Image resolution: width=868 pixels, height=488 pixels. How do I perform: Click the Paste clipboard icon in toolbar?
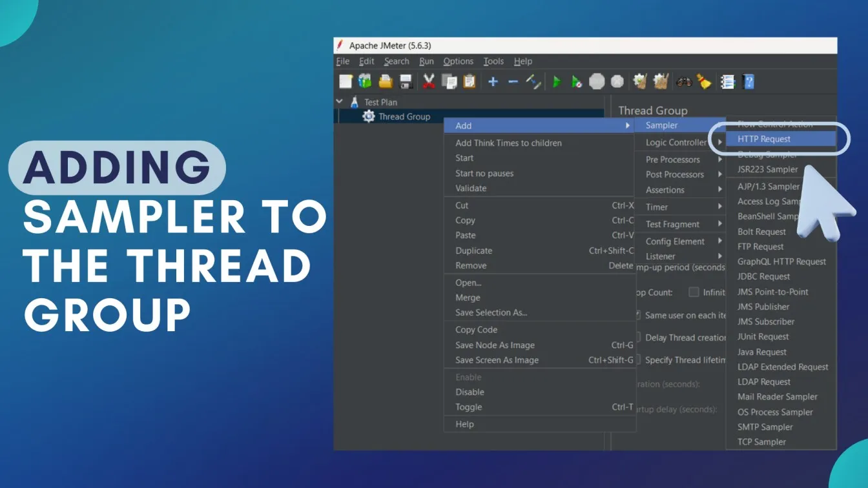click(x=470, y=81)
